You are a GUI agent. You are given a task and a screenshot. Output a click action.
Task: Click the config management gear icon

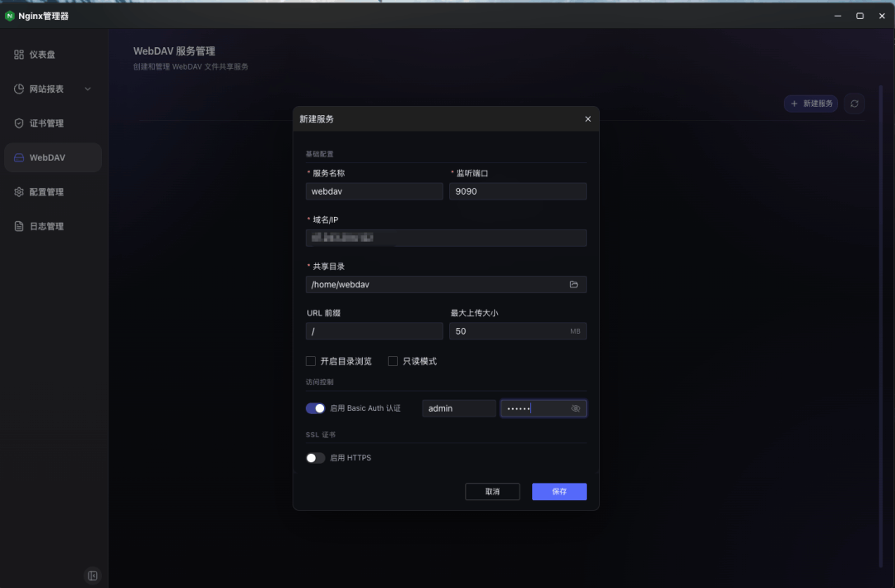click(x=19, y=192)
